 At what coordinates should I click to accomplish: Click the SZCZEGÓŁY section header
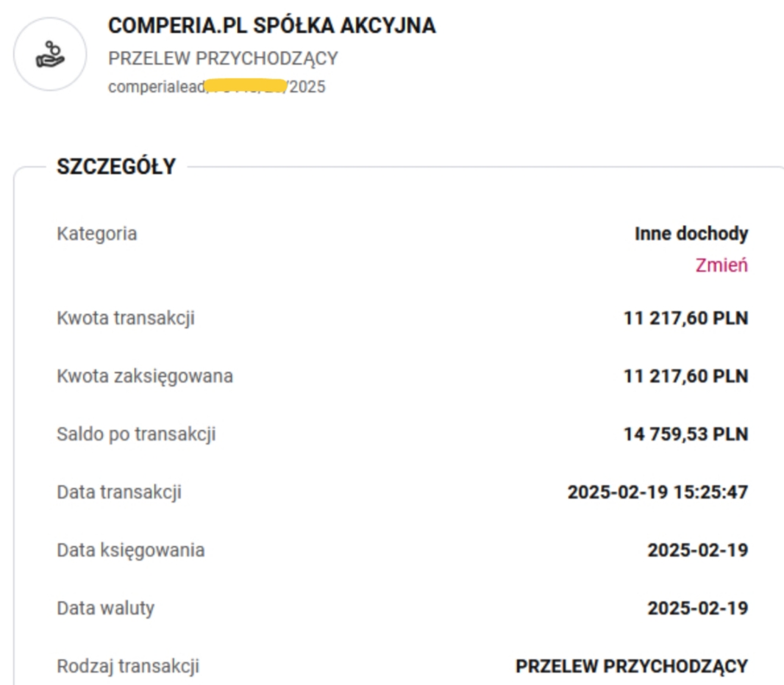(116, 167)
